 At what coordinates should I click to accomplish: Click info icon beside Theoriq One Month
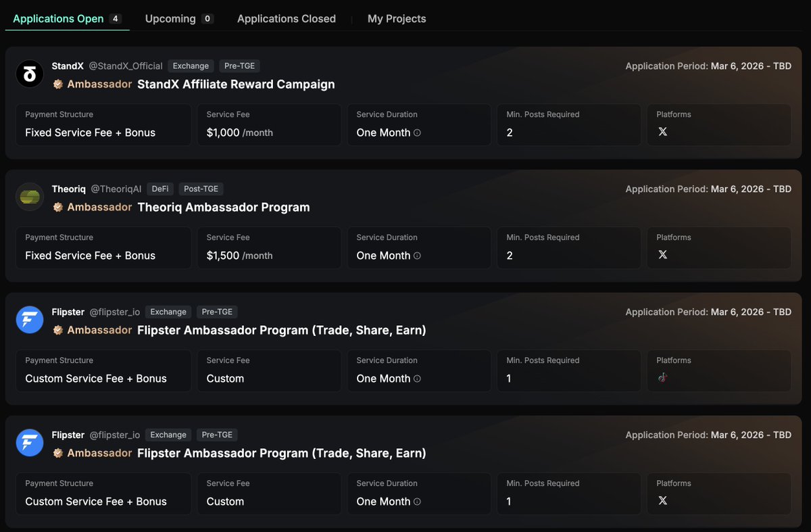417,256
